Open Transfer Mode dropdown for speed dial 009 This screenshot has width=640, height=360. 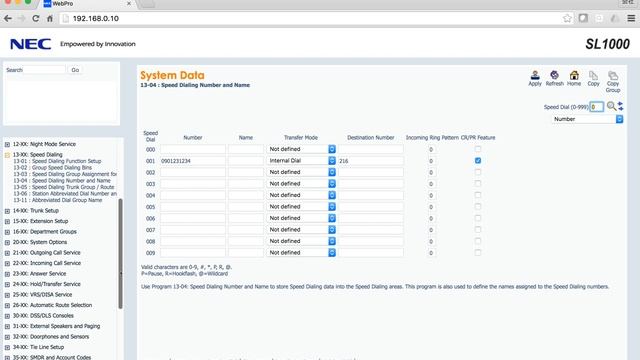[301, 253]
